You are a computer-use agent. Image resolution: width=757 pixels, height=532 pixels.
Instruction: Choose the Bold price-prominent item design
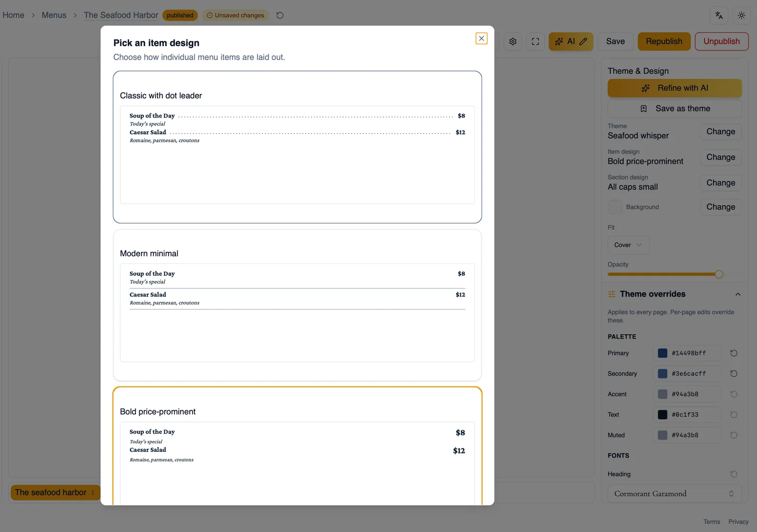pos(297,446)
